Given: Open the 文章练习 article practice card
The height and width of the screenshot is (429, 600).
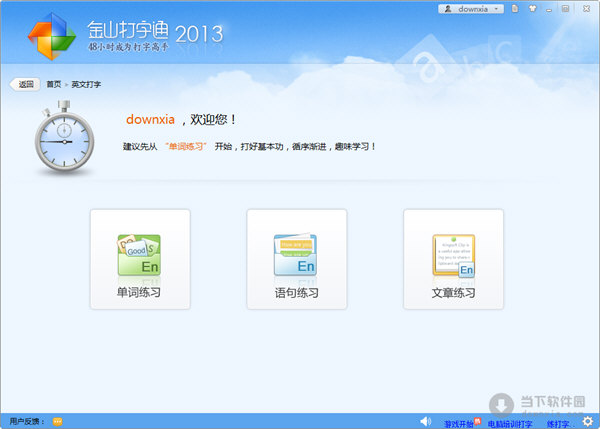Looking at the screenshot, I should [453, 259].
